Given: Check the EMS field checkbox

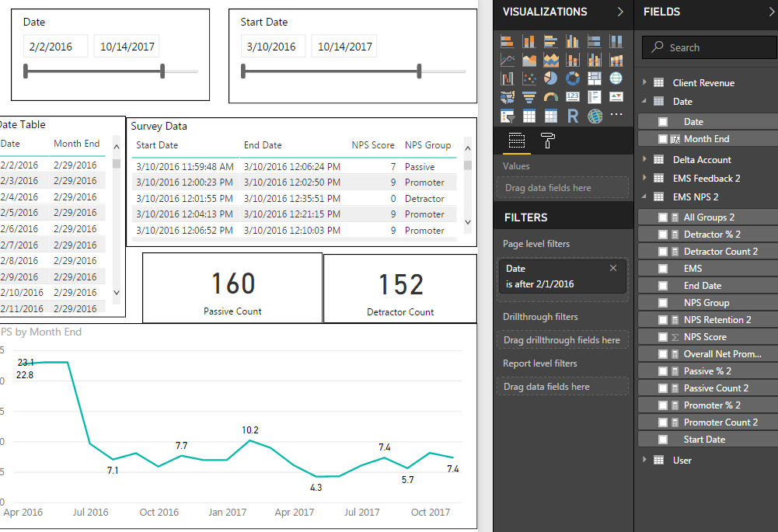Looking at the screenshot, I should point(663,269).
